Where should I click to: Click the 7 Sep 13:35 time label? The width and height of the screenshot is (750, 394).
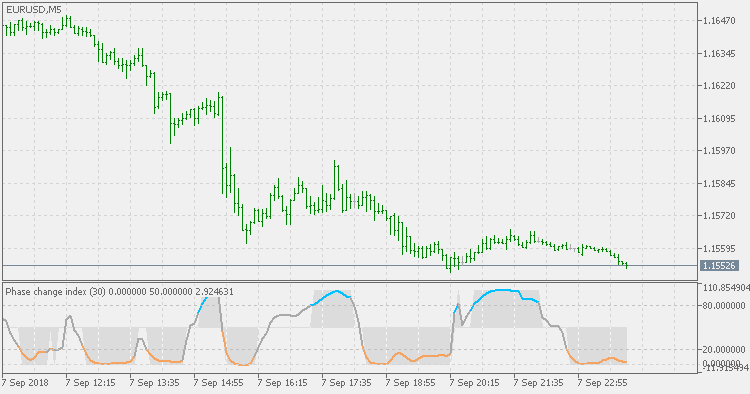(x=155, y=383)
